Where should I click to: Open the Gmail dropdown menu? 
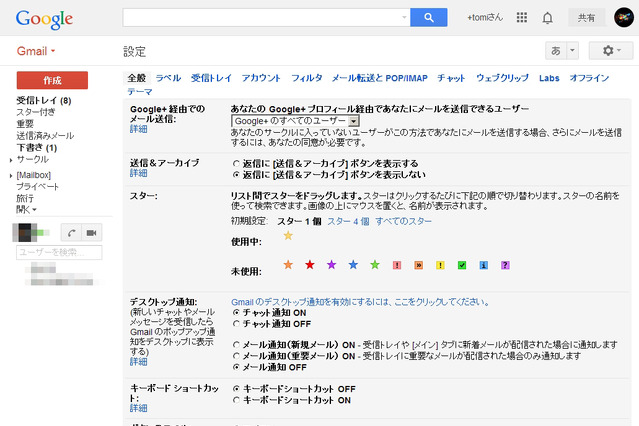click(36, 51)
